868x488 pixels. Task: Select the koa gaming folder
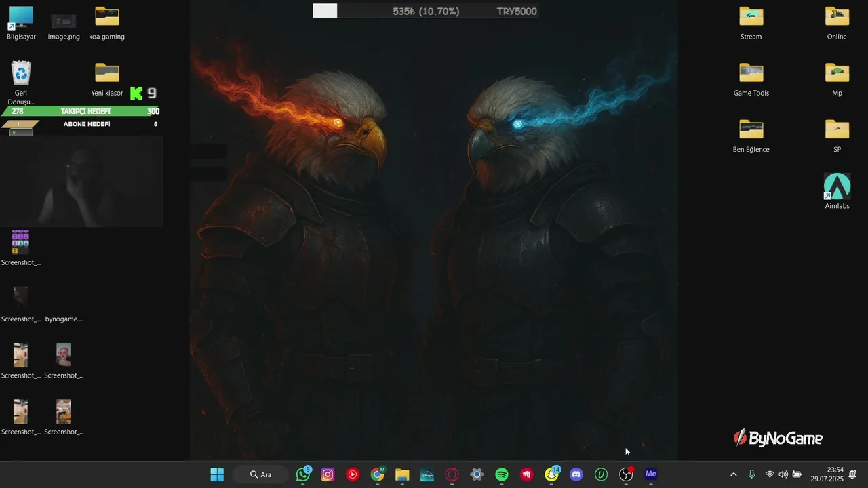point(106,23)
